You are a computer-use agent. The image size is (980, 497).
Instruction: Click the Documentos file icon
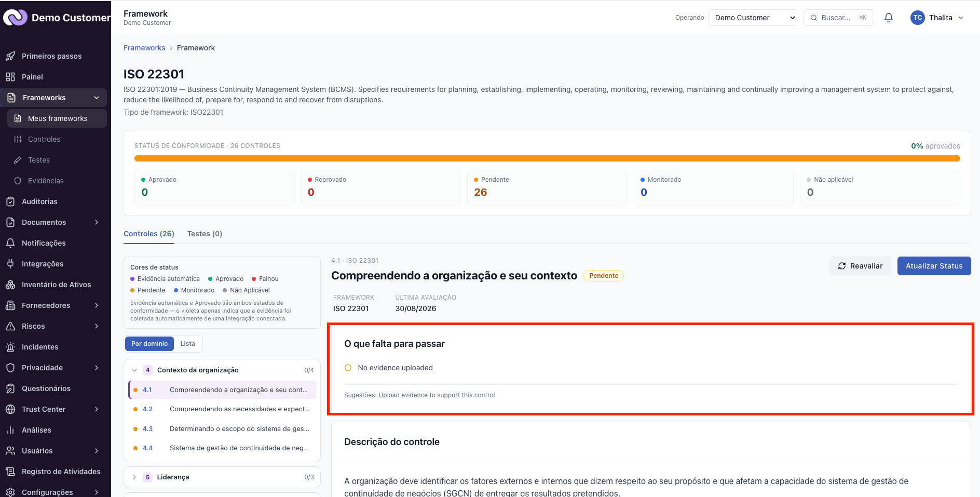tap(10, 222)
